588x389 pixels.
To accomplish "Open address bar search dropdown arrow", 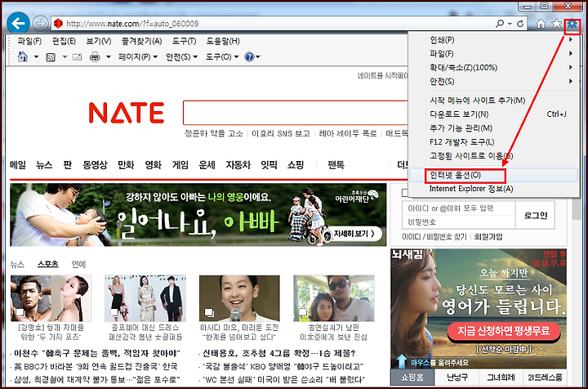I will [x=510, y=24].
